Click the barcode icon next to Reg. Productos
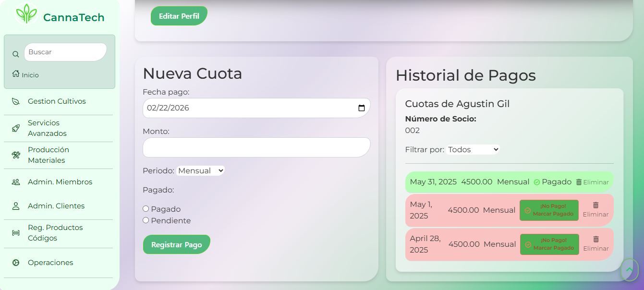The image size is (644, 290). click(15, 232)
